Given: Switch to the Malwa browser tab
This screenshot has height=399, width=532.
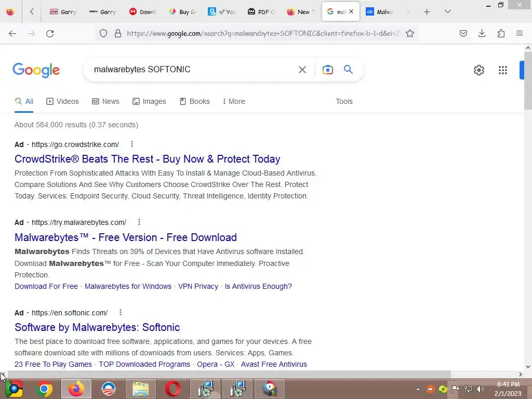Looking at the screenshot, I should coord(380,12).
